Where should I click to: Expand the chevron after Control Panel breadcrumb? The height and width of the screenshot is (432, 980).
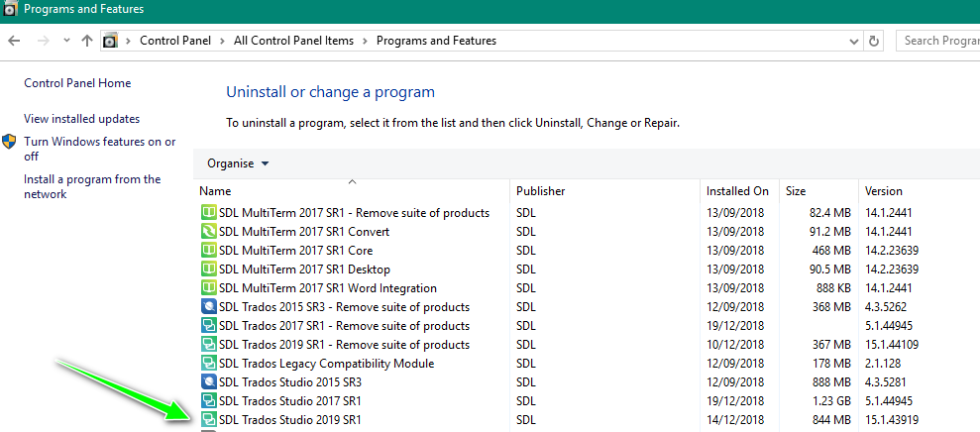point(223,41)
